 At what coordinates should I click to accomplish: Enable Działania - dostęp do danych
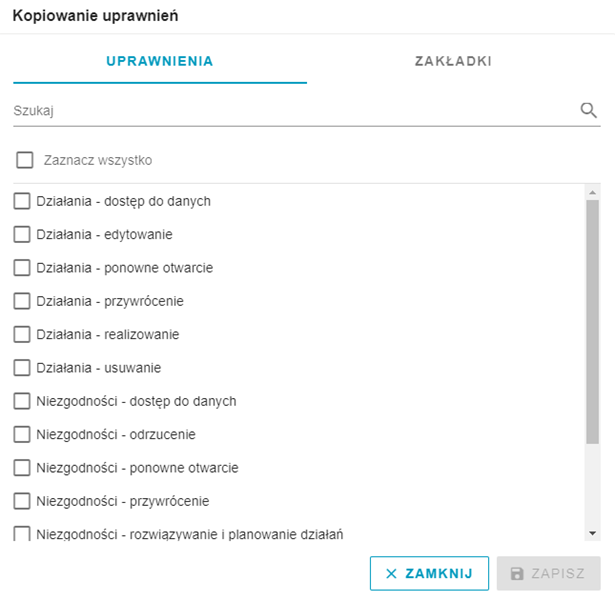click(22, 201)
